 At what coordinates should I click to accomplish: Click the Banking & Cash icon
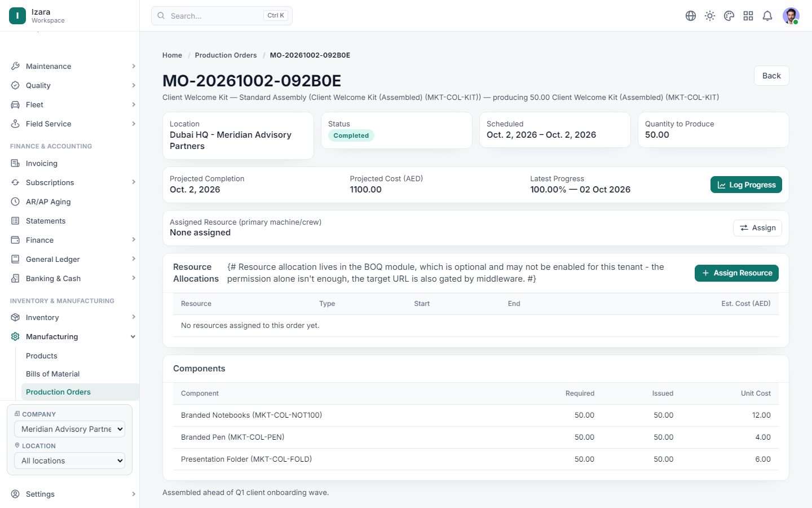click(15, 278)
